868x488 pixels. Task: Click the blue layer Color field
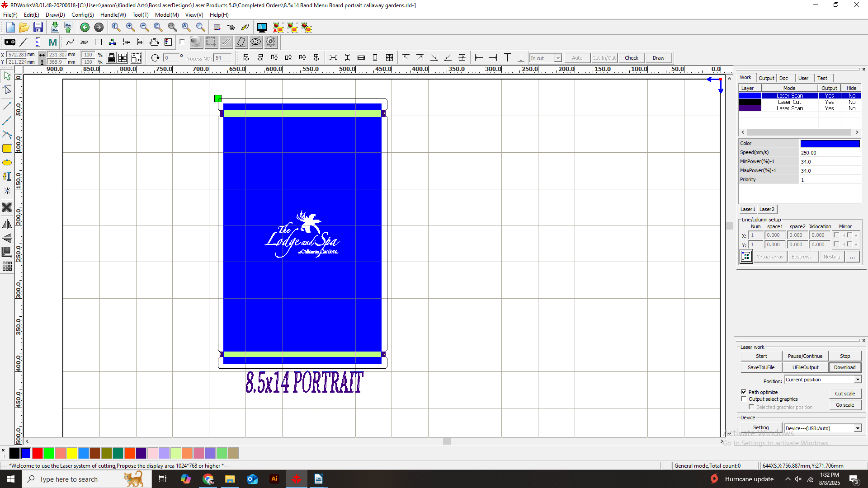(830, 143)
